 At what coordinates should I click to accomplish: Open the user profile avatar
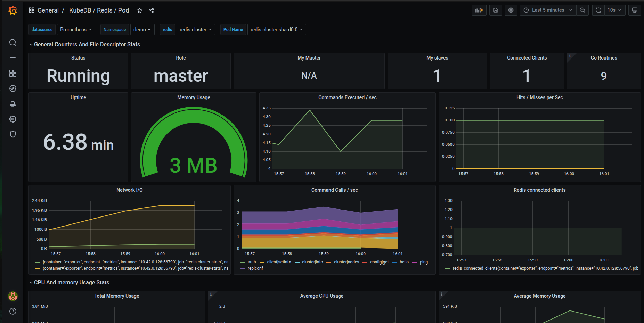click(13, 296)
